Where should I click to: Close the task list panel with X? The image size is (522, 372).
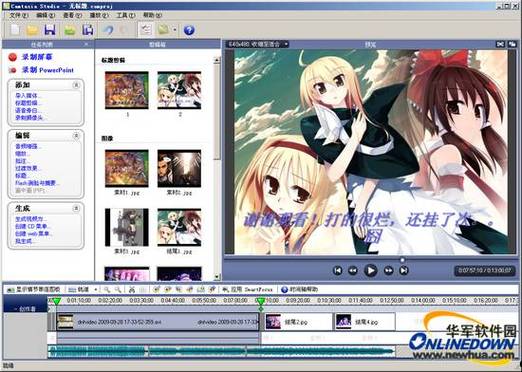tap(86, 44)
